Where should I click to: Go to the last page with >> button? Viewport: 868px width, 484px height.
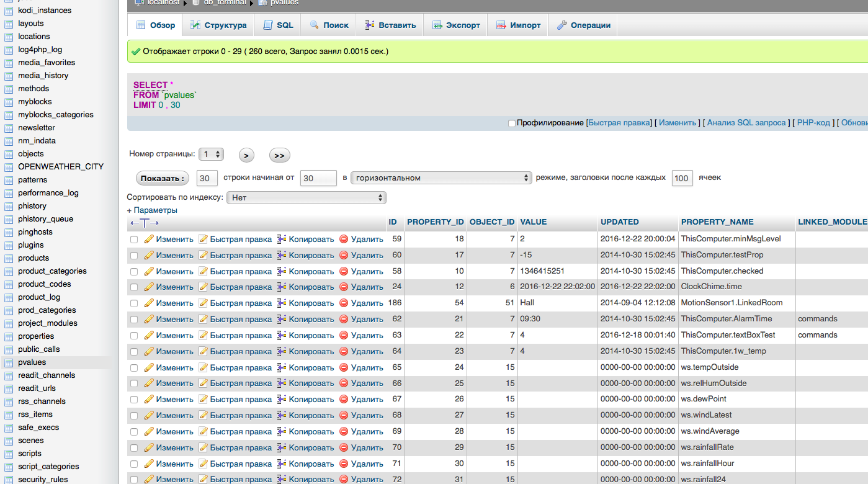[279, 156]
